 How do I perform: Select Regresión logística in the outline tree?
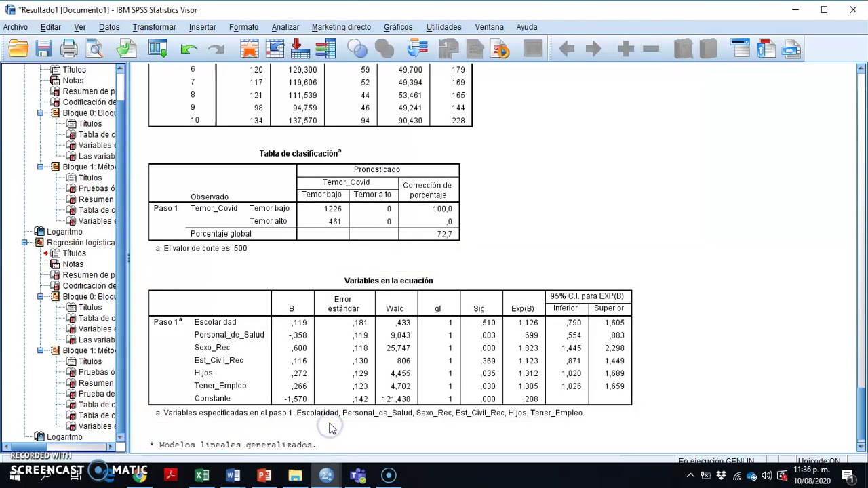[81, 243]
